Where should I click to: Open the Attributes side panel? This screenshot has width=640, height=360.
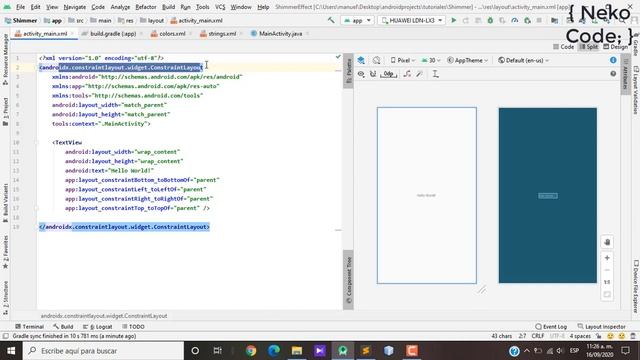(625, 73)
